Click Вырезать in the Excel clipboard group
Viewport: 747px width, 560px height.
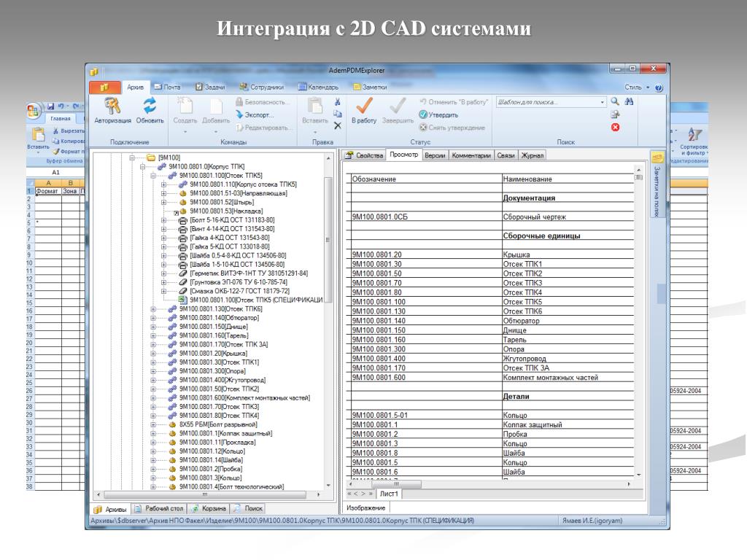pyautogui.click(x=69, y=131)
